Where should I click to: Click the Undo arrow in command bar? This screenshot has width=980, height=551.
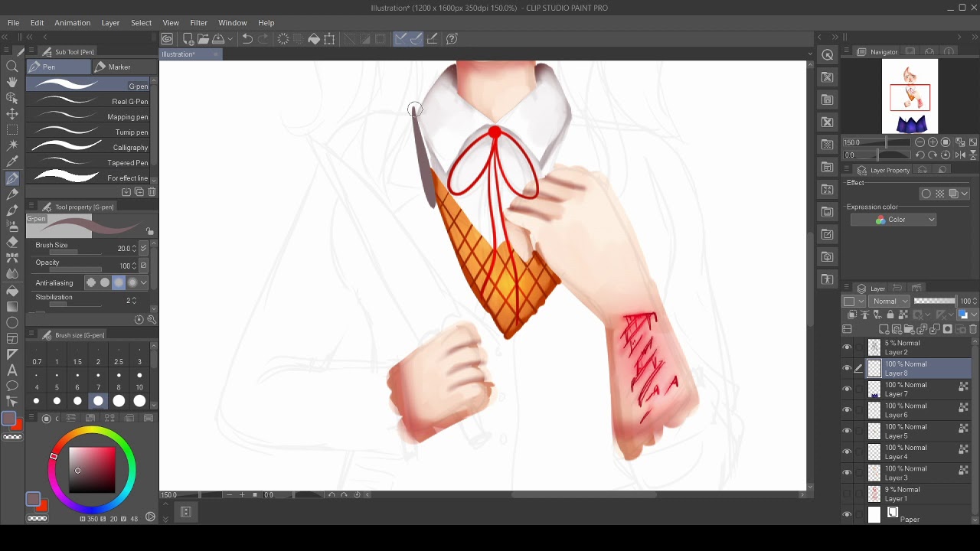click(247, 38)
